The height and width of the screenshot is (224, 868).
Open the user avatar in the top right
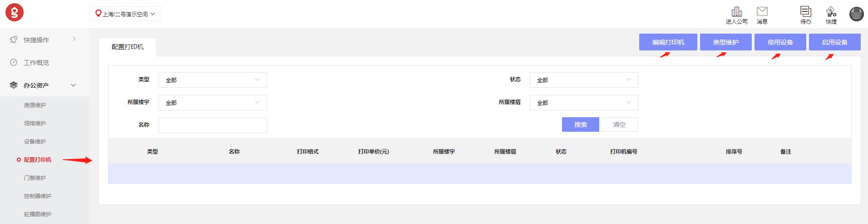(856, 14)
